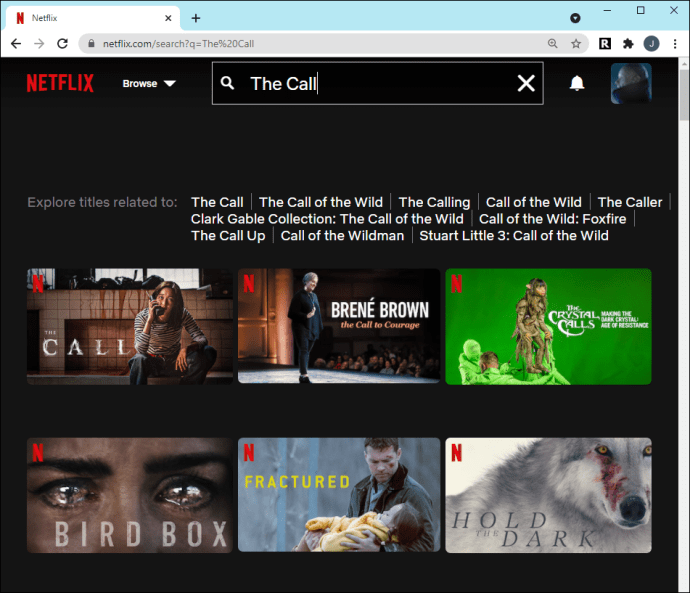The height and width of the screenshot is (593, 690).
Task: Explore Stuart Little 3: Call of the Wild
Action: [514, 235]
